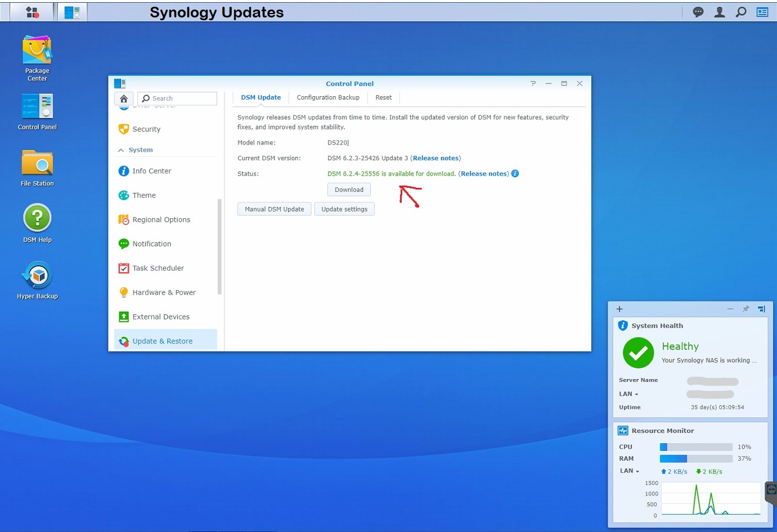Screen dimensions: 777x532
Task: Open Release notes for current DSM version
Action: pyautogui.click(x=435, y=158)
